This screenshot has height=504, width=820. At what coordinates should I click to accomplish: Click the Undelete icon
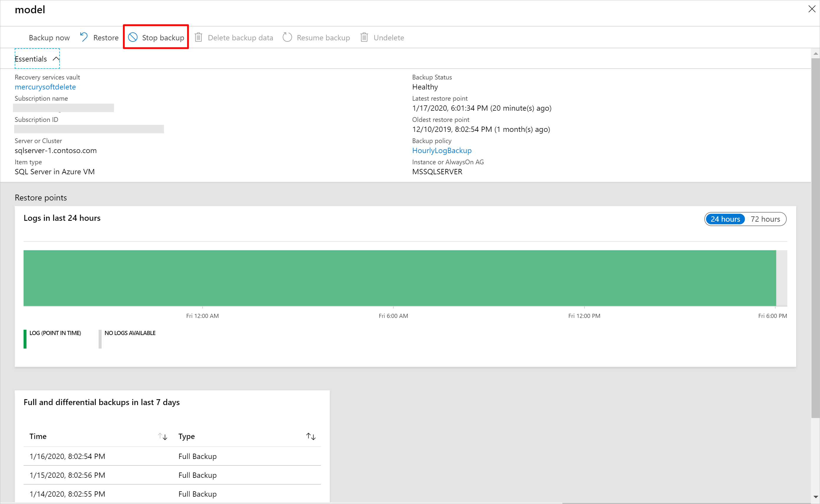coord(364,37)
